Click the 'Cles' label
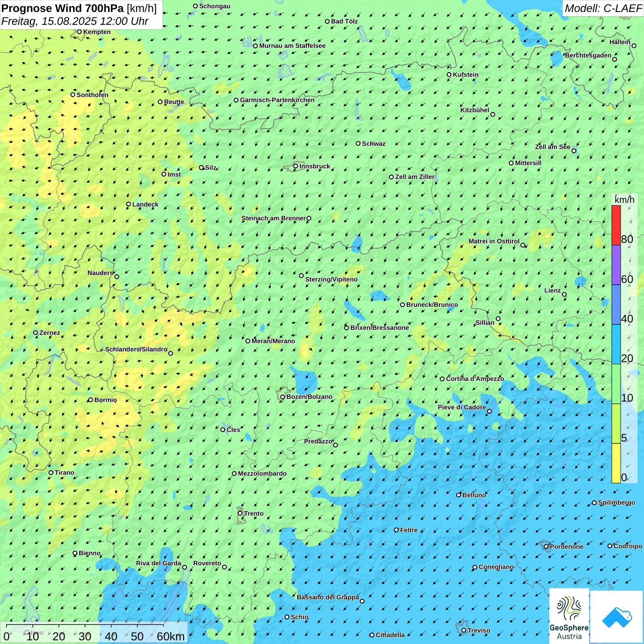The width and height of the screenshot is (644, 644). click(233, 430)
